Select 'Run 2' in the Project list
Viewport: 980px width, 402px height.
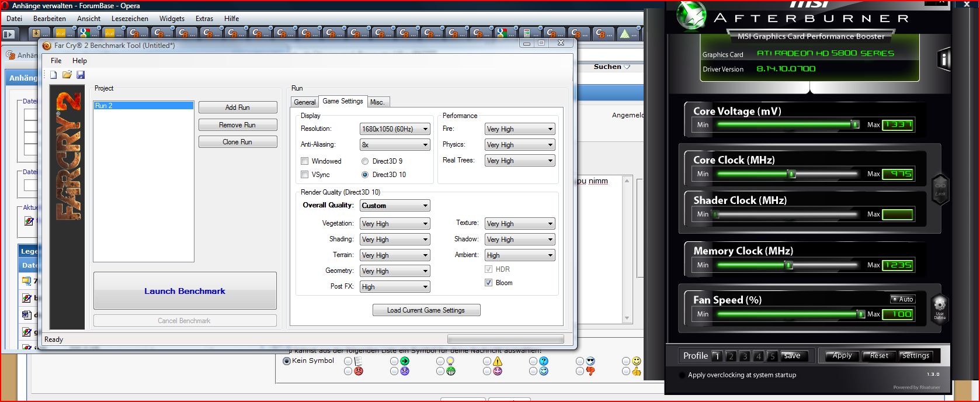pyautogui.click(x=144, y=106)
